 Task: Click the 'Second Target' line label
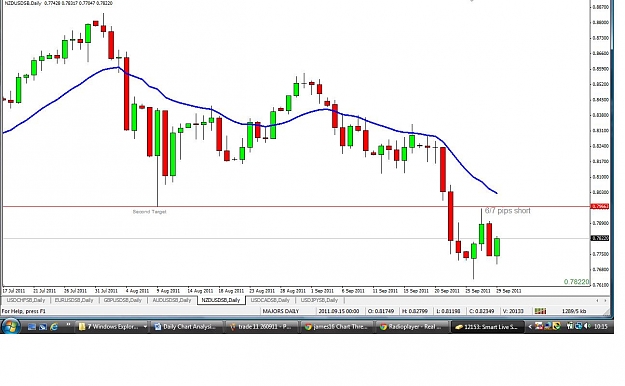149,212
